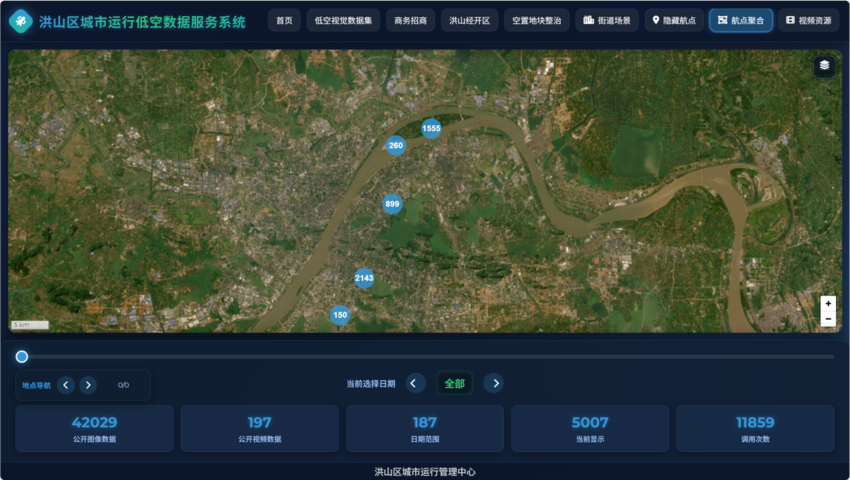Image resolution: width=850 pixels, height=480 pixels.
Task: Click the timeline slider handle
Action: coord(22,357)
